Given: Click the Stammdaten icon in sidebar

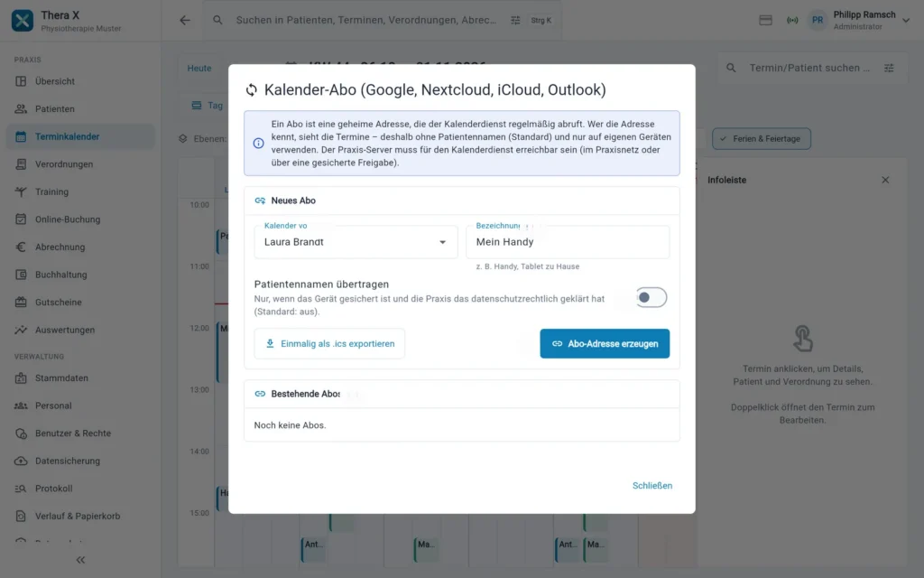Looking at the screenshot, I should point(21,378).
